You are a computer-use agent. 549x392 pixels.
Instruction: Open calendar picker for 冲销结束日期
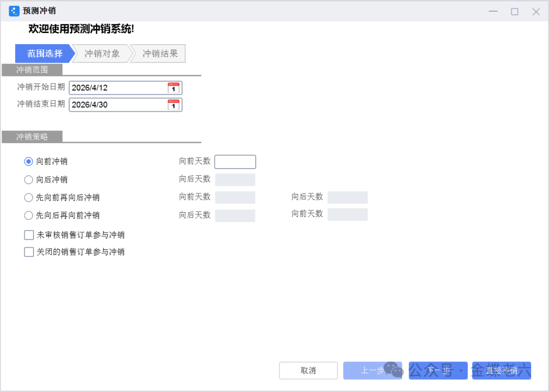coord(173,105)
